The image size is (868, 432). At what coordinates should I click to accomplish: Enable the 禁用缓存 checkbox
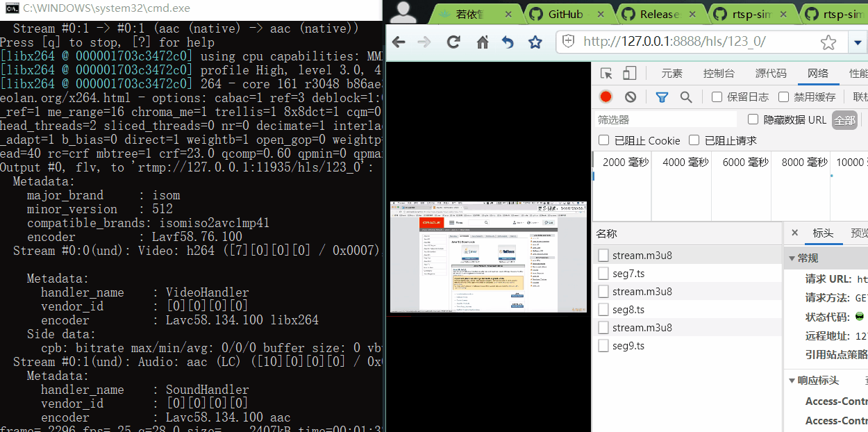784,97
